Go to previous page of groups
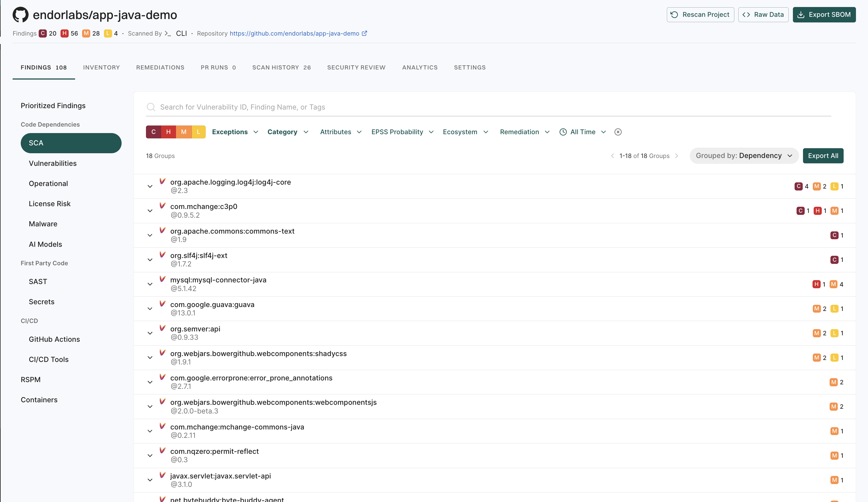The width and height of the screenshot is (868, 502). [x=612, y=156]
